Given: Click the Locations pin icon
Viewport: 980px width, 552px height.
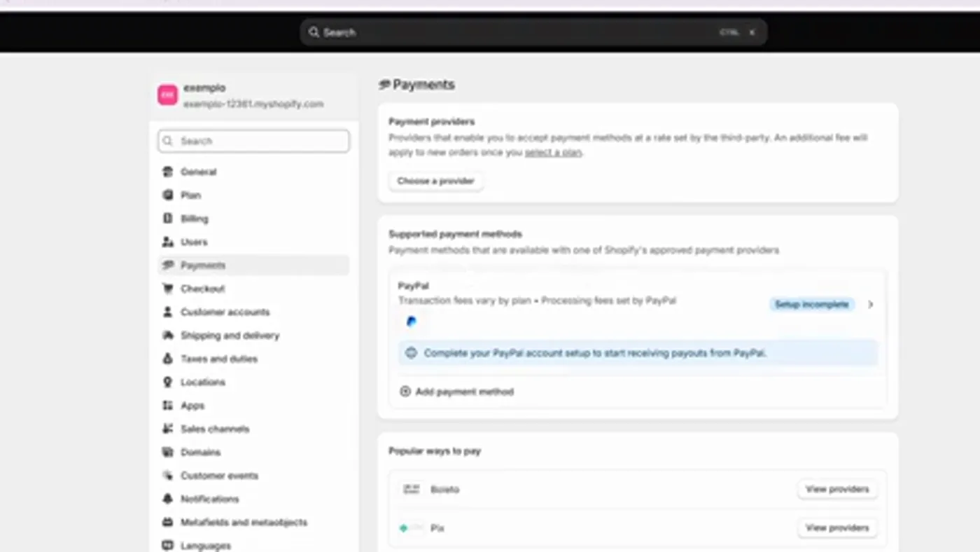Looking at the screenshot, I should tap(167, 382).
